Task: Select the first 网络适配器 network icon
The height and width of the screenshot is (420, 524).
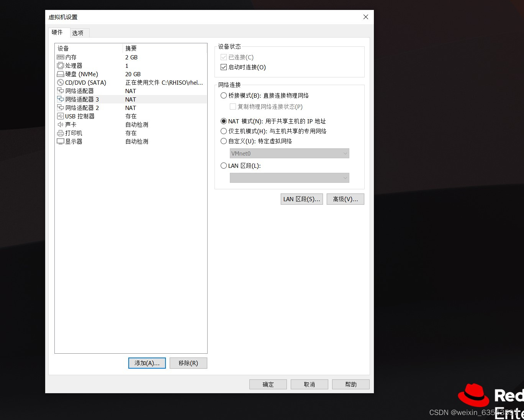Action: click(60, 91)
